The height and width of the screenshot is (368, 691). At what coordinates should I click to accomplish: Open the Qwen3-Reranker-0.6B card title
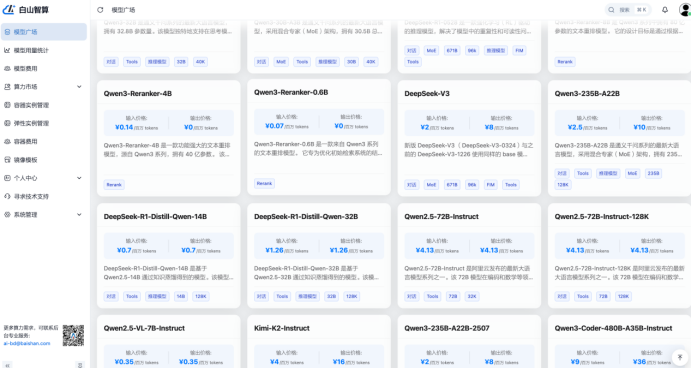coord(291,92)
